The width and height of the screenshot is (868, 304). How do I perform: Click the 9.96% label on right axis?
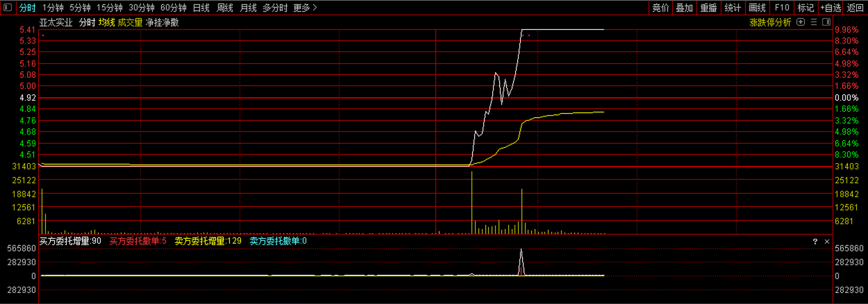tap(846, 30)
